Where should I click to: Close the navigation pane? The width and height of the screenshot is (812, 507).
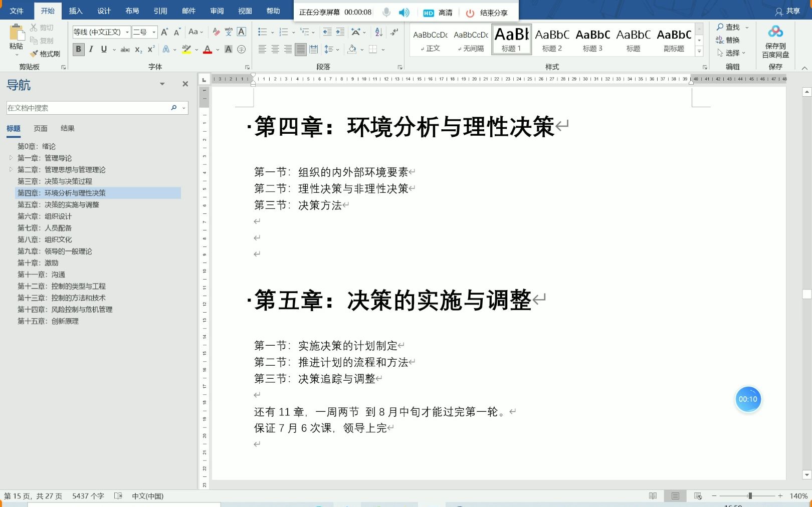(x=185, y=84)
